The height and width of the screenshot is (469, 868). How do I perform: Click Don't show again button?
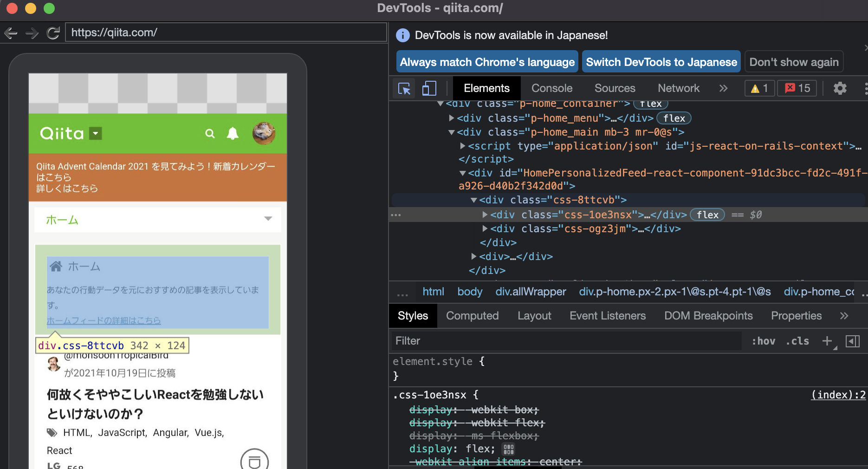point(794,62)
